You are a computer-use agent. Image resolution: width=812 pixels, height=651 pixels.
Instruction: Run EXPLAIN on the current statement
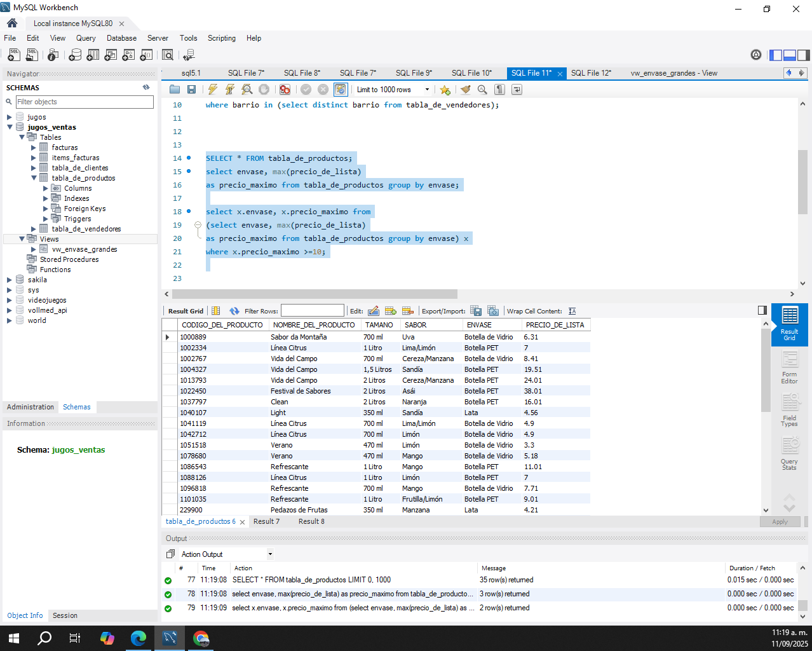click(247, 90)
